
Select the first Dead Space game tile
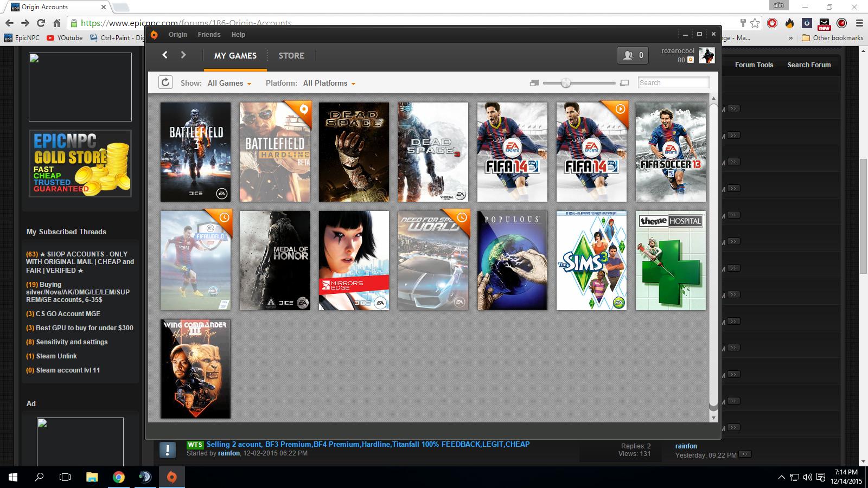354,152
